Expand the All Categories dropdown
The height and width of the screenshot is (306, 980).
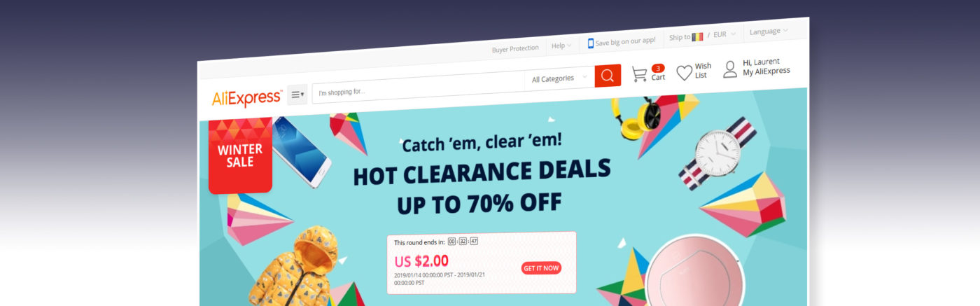coord(559,78)
